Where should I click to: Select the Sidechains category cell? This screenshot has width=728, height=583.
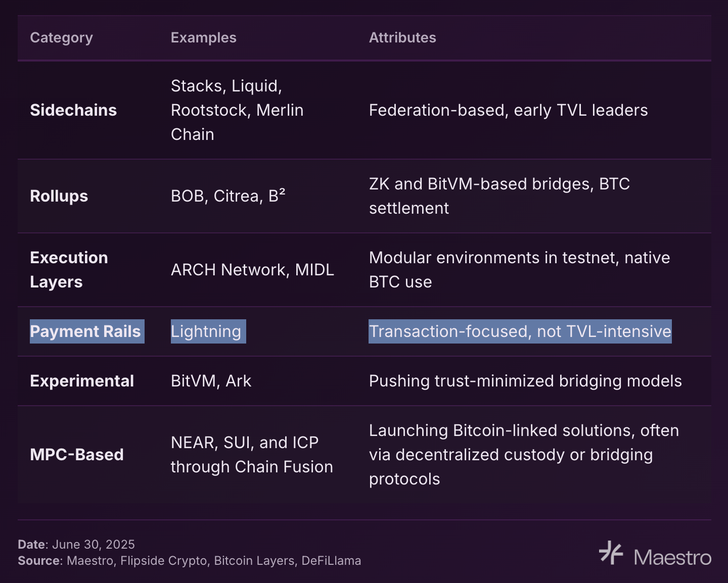[x=73, y=110]
